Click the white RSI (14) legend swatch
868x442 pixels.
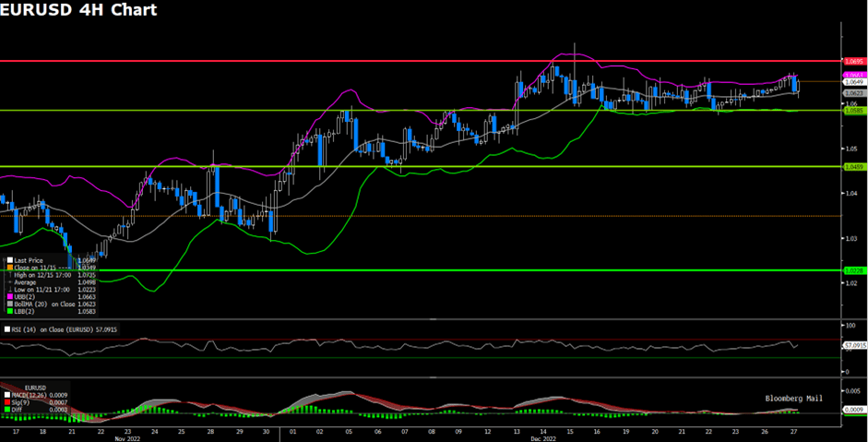(x=8, y=329)
